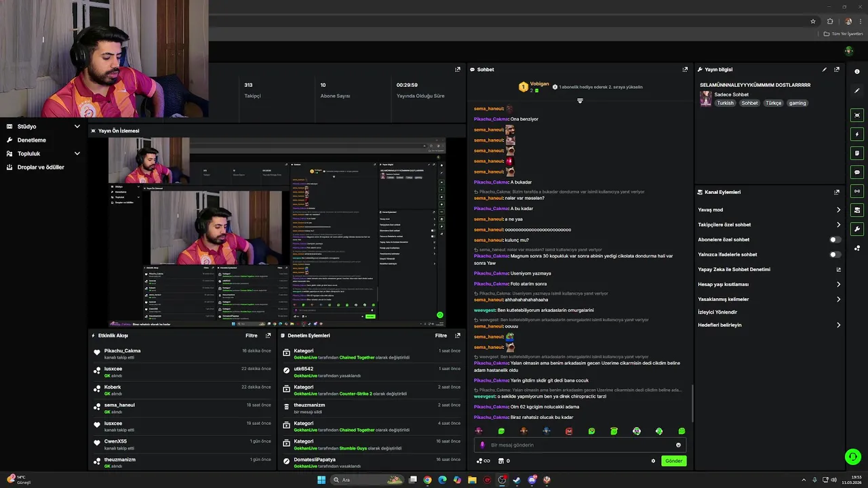868x488 pixels.
Task: Select Topluluk in left navigation
Action: (x=29, y=154)
